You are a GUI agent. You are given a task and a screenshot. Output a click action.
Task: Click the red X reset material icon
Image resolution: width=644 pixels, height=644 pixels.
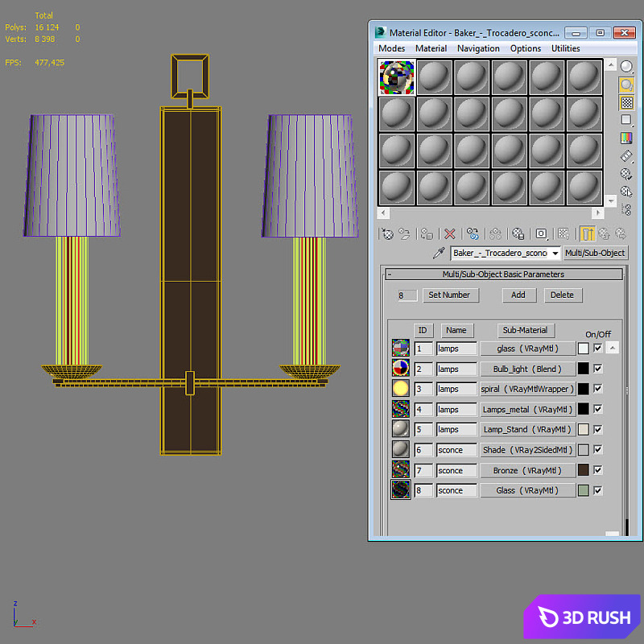[x=450, y=234]
